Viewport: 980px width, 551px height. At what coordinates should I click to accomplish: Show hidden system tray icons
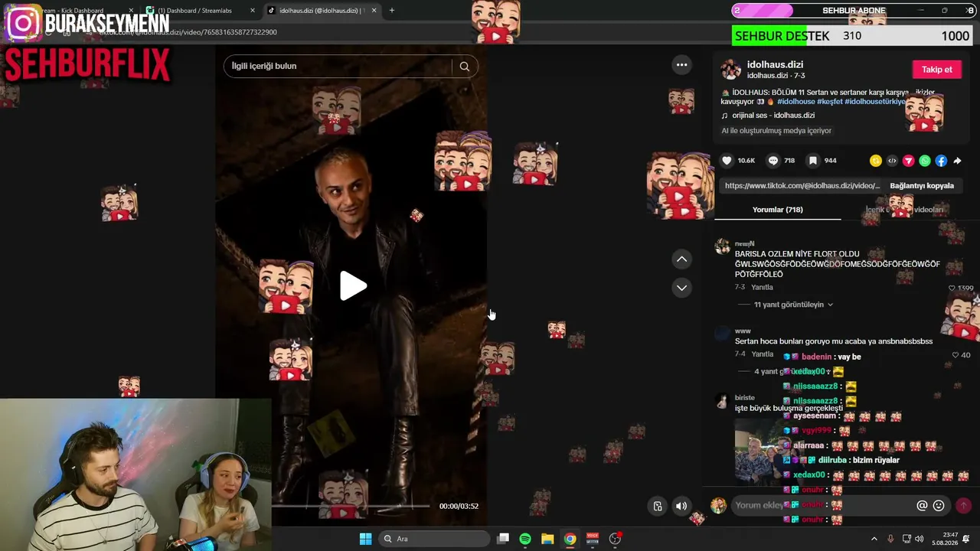pyautogui.click(x=874, y=539)
